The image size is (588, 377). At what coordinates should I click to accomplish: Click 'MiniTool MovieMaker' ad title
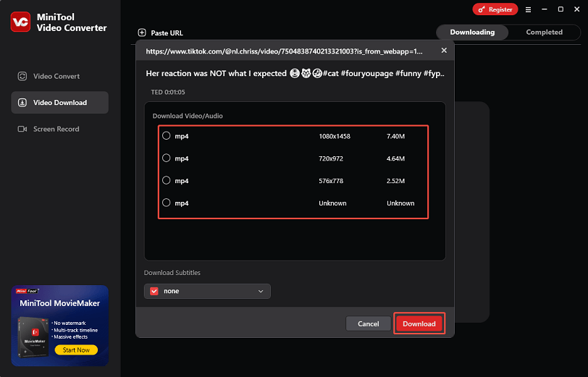pyautogui.click(x=59, y=303)
